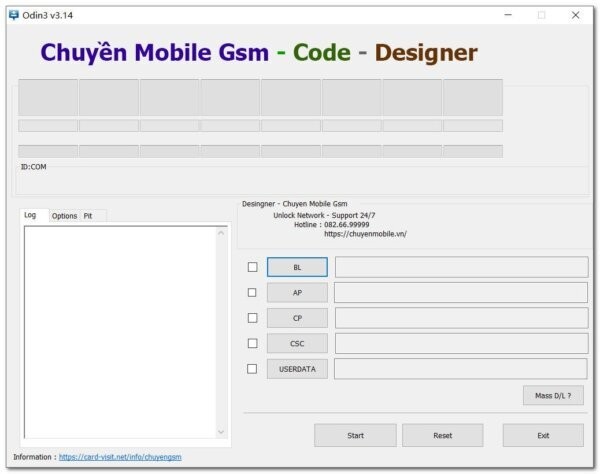
Task: Click the Odin3 app icon in title bar
Action: [14, 15]
